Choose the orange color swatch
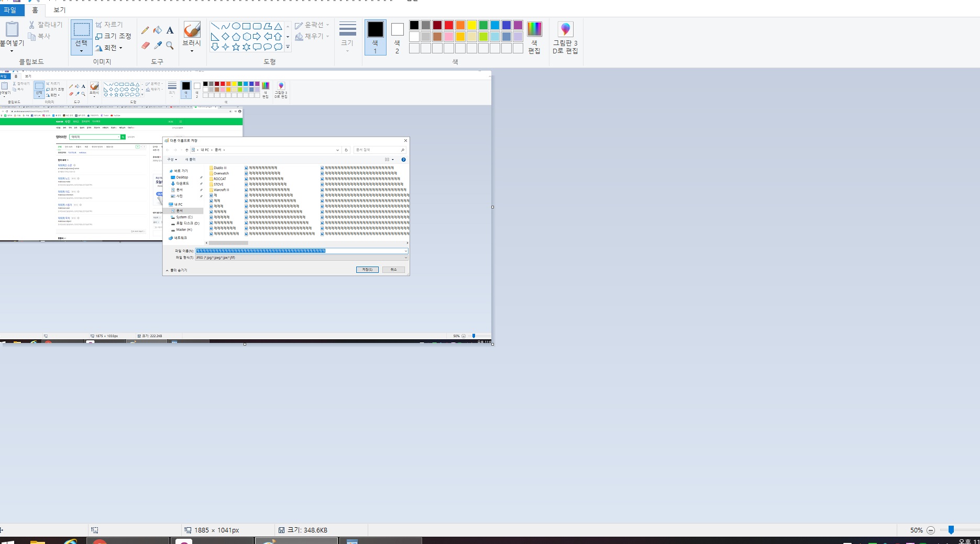The image size is (980, 544). (x=460, y=25)
